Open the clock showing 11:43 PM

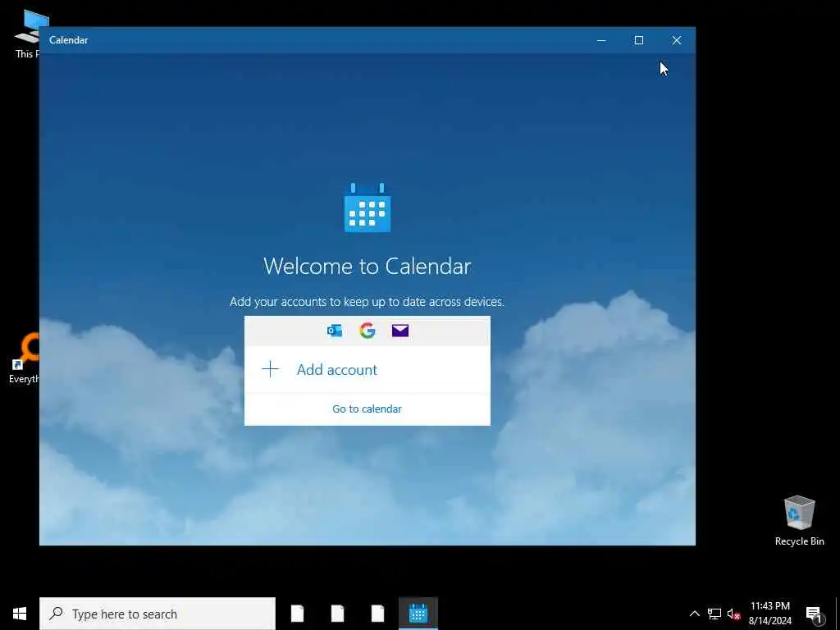point(769,614)
